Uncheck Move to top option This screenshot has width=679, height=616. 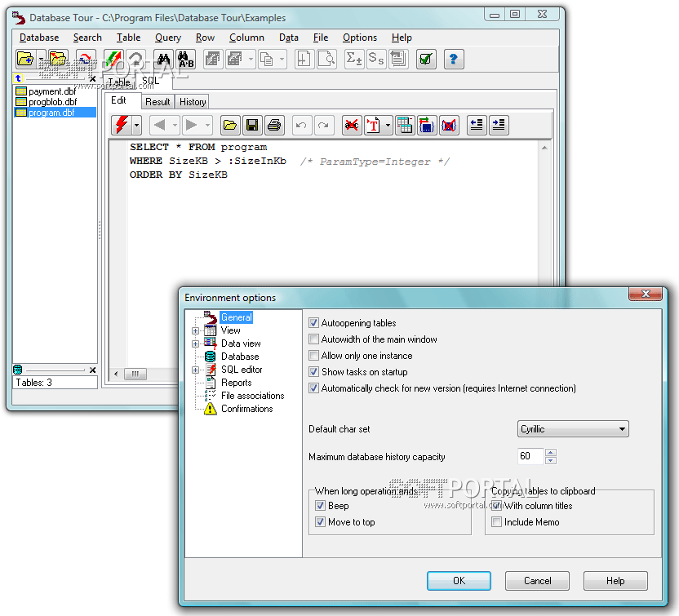point(320,521)
